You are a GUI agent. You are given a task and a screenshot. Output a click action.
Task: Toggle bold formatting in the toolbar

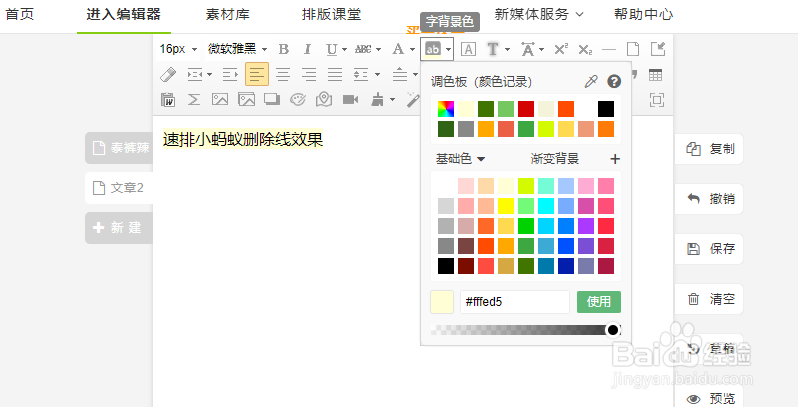[x=283, y=49]
